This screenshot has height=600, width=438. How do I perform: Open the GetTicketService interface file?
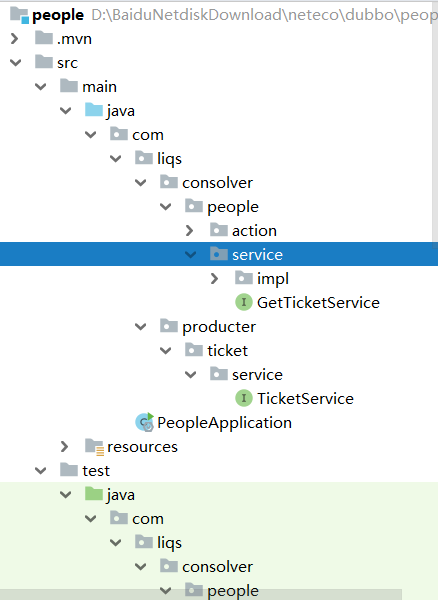(x=318, y=303)
